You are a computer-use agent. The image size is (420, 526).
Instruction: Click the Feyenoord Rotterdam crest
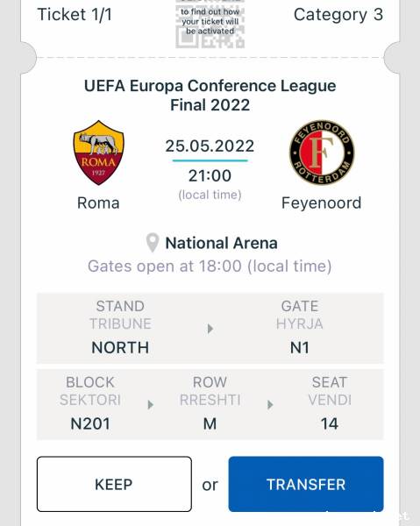tap(322, 153)
